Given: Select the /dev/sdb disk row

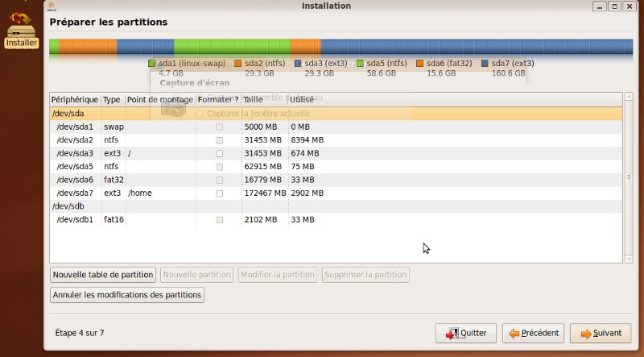Looking at the screenshot, I should point(336,206).
